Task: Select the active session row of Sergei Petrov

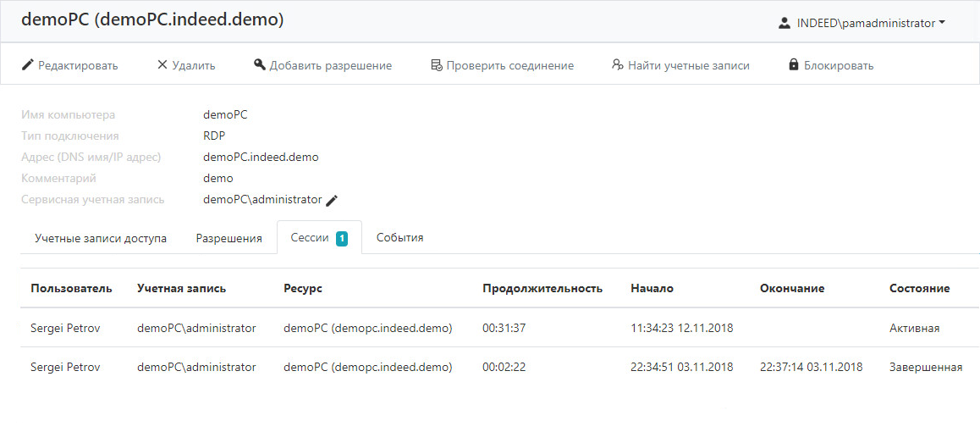Action: click(499, 328)
